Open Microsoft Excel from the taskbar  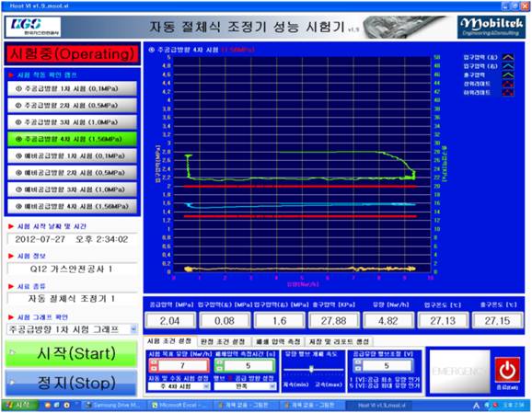tap(177, 405)
